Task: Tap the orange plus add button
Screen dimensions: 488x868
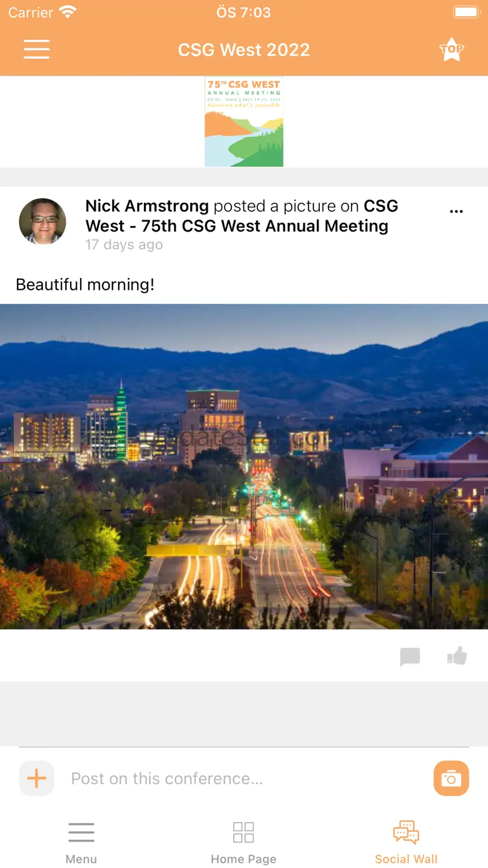Action: coord(37,779)
